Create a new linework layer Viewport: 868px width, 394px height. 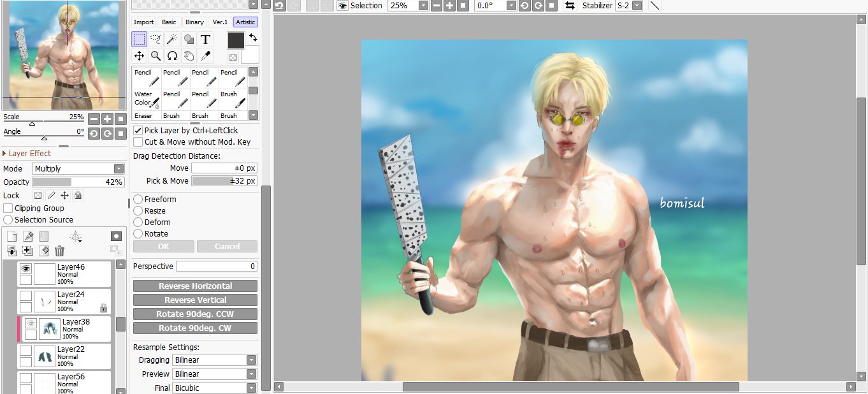coord(28,237)
